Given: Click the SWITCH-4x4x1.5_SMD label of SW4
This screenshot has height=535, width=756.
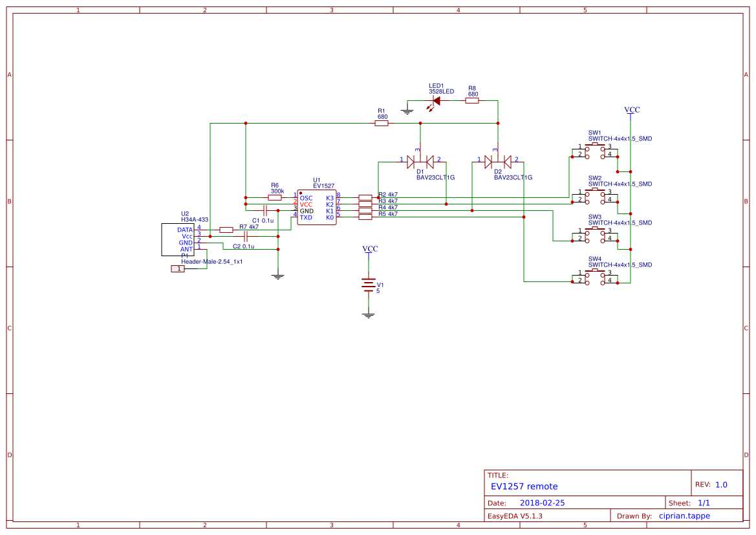Looking at the screenshot, I should pyautogui.click(x=620, y=265).
